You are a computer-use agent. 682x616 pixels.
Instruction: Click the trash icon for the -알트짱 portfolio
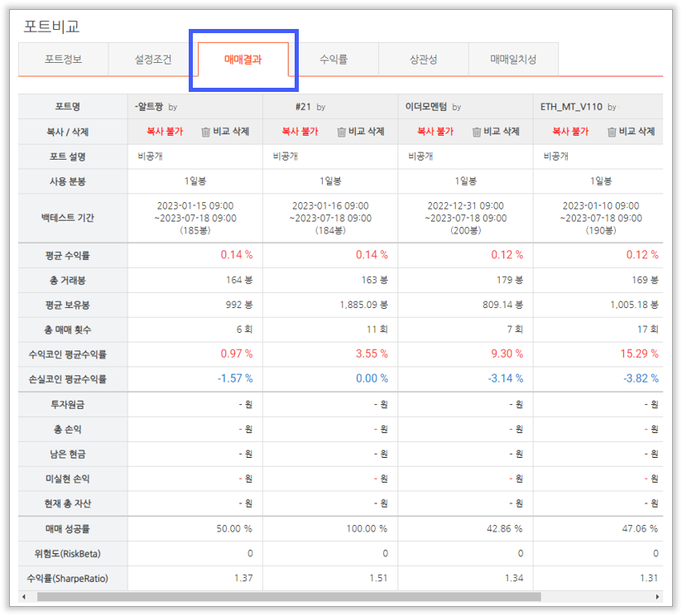point(205,132)
